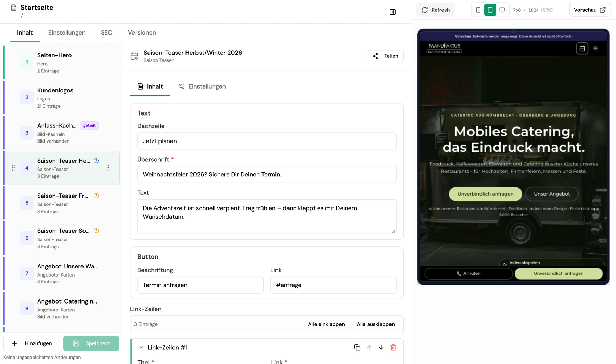Select the Angebot: Unsere Wa... block

[x=62, y=273]
